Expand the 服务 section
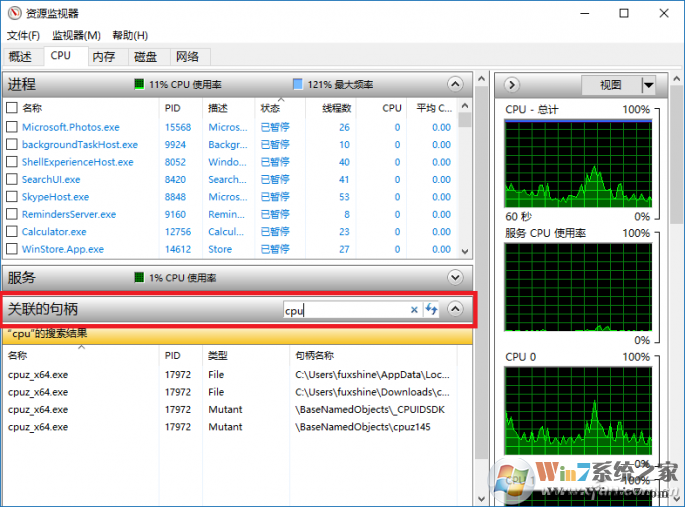This screenshot has width=685, height=507. click(x=456, y=277)
